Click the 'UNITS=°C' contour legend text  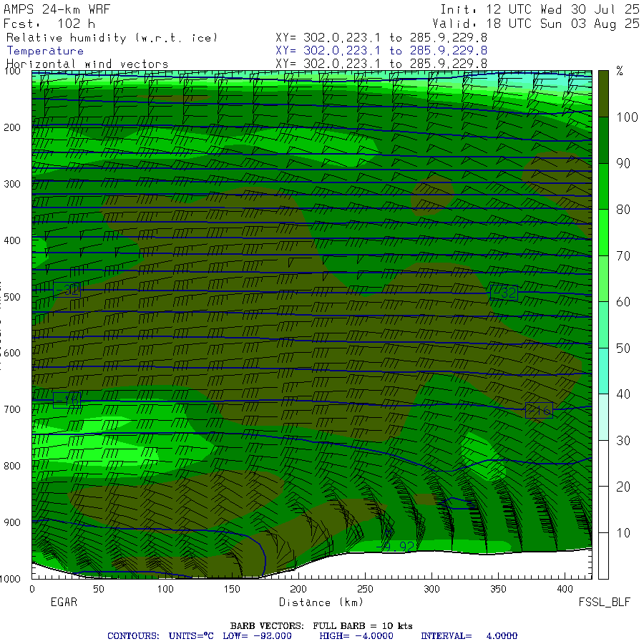pos(191,636)
